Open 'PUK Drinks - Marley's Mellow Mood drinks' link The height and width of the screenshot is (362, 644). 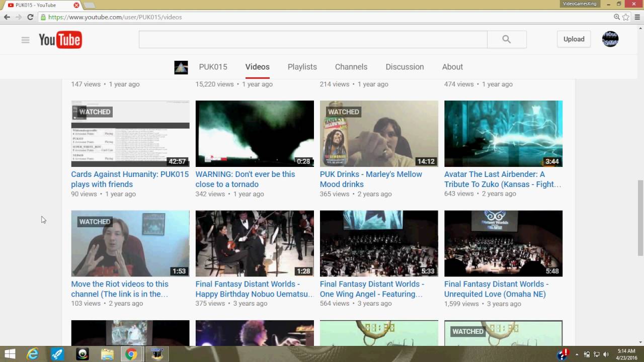[371, 179]
